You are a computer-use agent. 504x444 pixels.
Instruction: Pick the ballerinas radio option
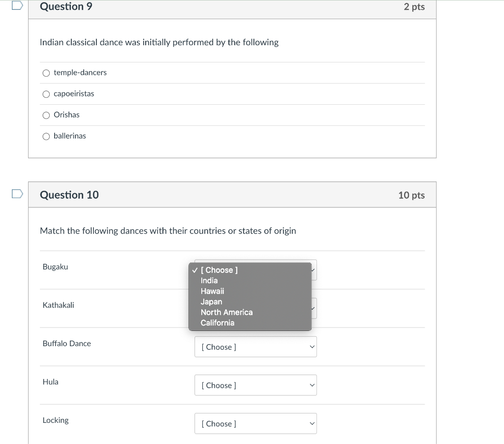pos(46,137)
